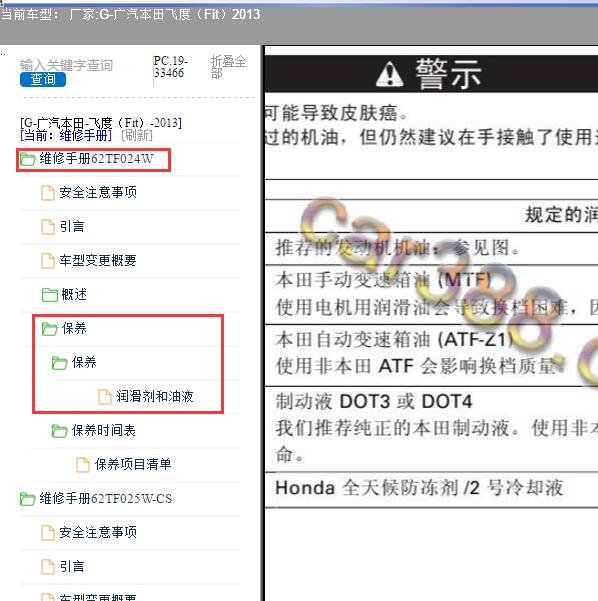Click the 本田自动变速箱油 (ATF-Z1) row
Screen dimensions: 598x601
pos(431,355)
